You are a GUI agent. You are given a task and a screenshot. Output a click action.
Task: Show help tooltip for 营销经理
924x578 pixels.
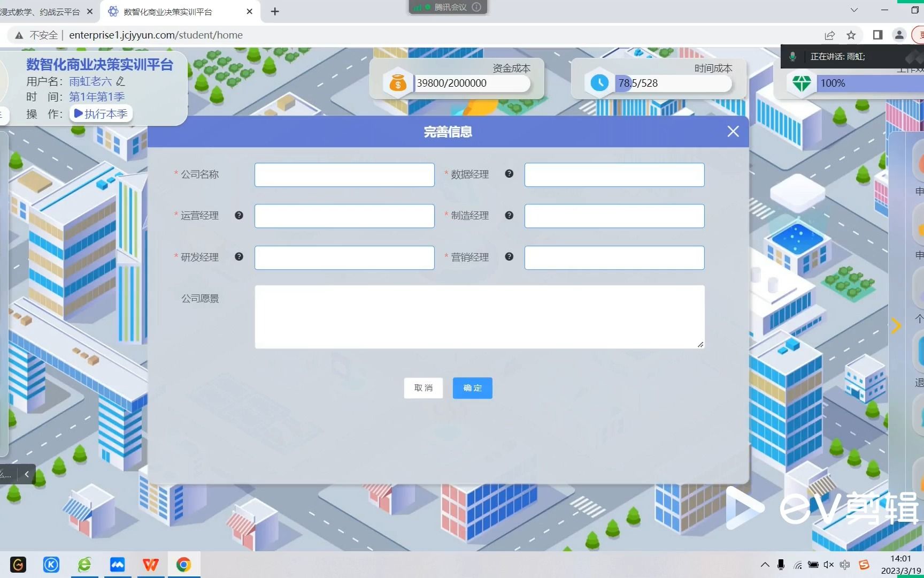point(509,257)
